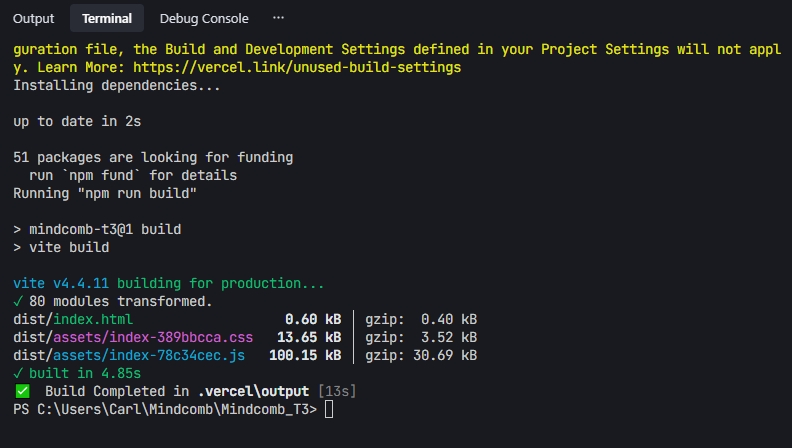
Task: Open the index-389bbcca.css asset path
Action: pyautogui.click(x=153, y=337)
